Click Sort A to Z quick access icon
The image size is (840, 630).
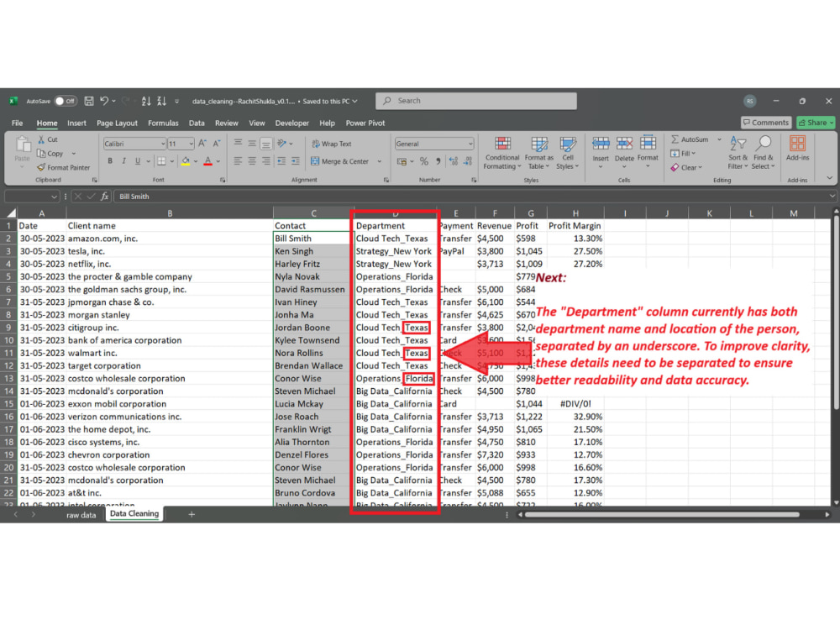pos(146,101)
